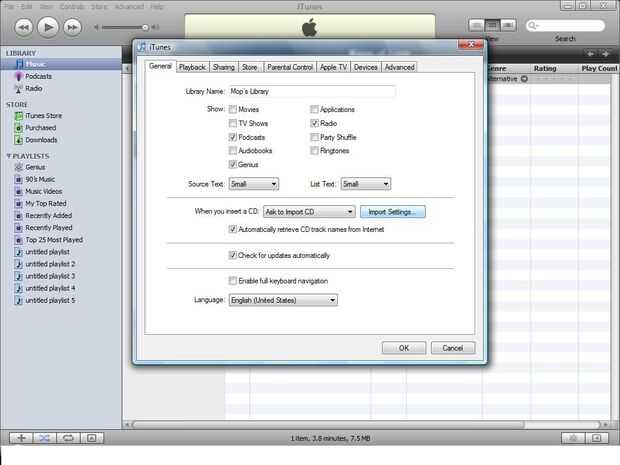Click the iTunes search field

[565, 26]
